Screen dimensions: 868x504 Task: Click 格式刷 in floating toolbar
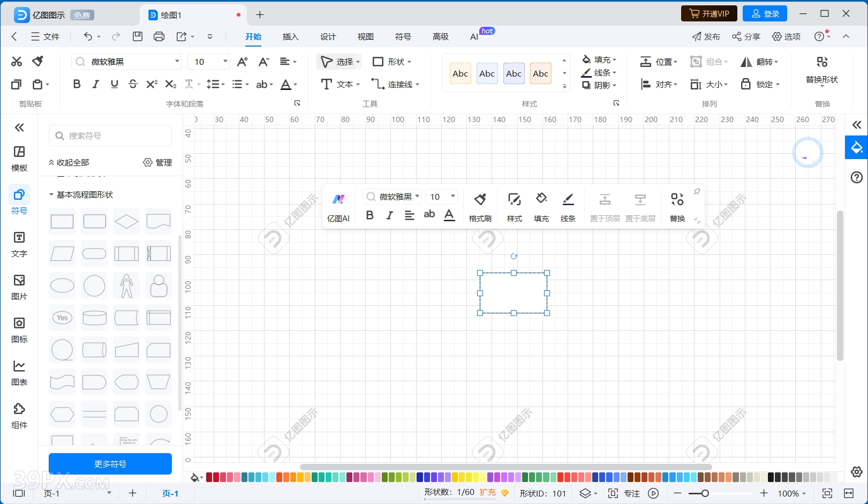point(480,208)
